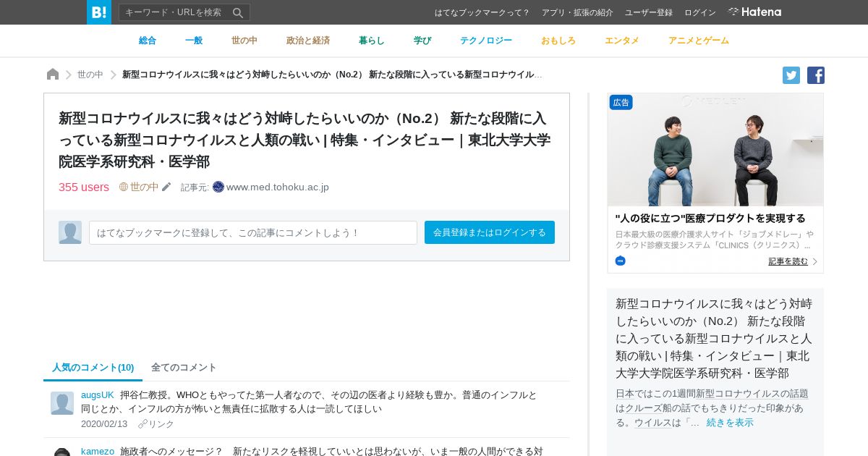
Task: Select 総合 category menu
Action: pos(148,41)
